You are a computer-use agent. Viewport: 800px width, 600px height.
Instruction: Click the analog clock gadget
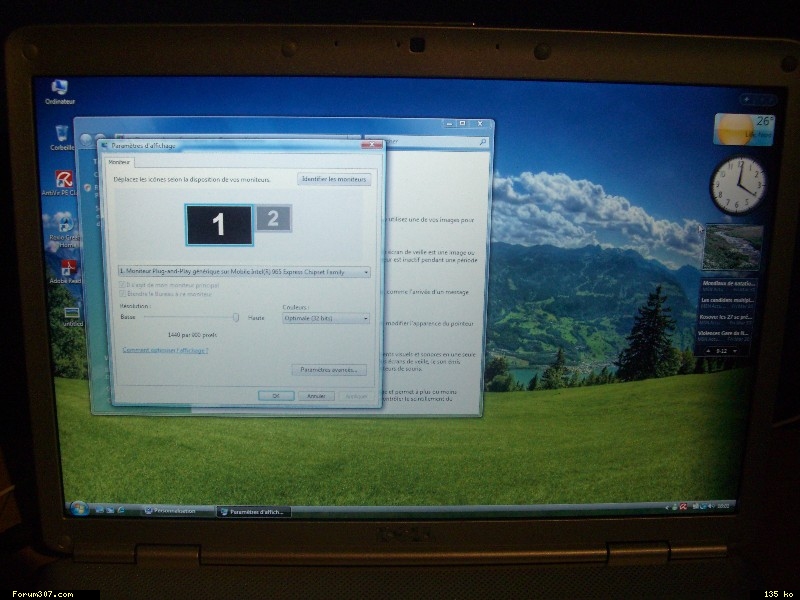[x=738, y=186]
